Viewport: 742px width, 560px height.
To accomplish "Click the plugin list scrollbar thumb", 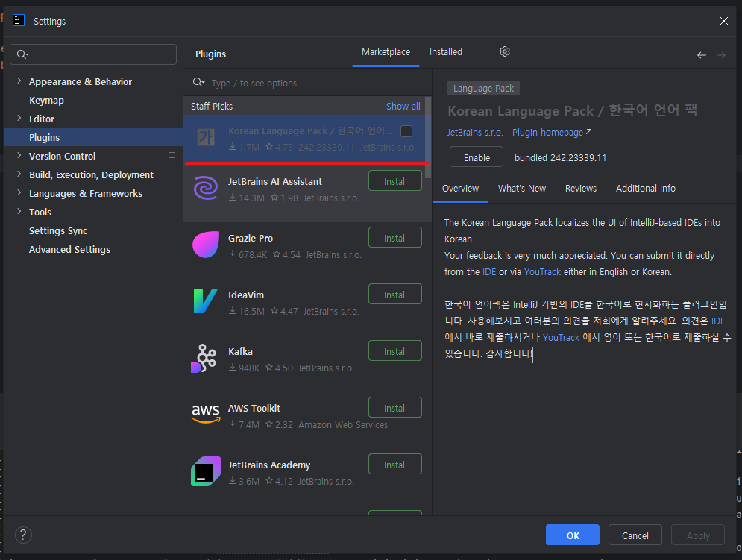I will coord(428,138).
